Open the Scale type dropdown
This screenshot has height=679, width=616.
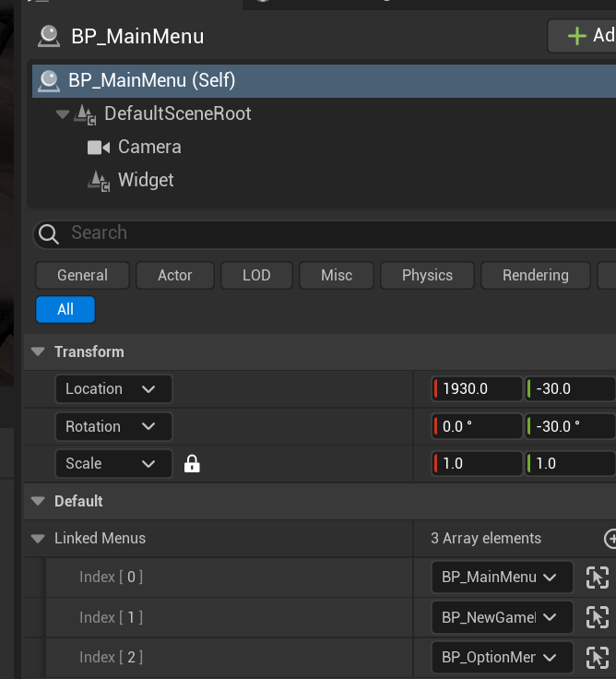tap(113, 464)
